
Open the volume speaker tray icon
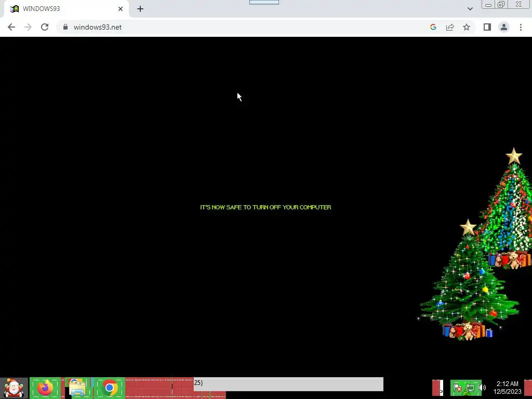tap(483, 388)
